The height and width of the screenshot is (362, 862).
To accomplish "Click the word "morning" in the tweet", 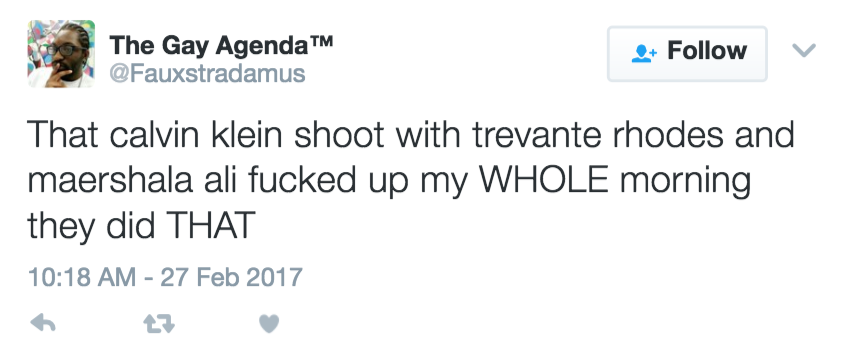I will coord(685,182).
